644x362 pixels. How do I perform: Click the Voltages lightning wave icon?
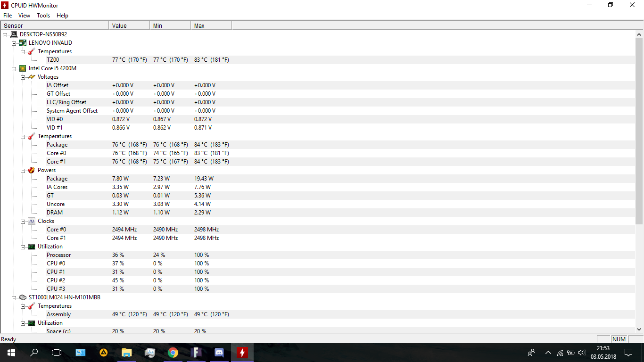[32, 77]
